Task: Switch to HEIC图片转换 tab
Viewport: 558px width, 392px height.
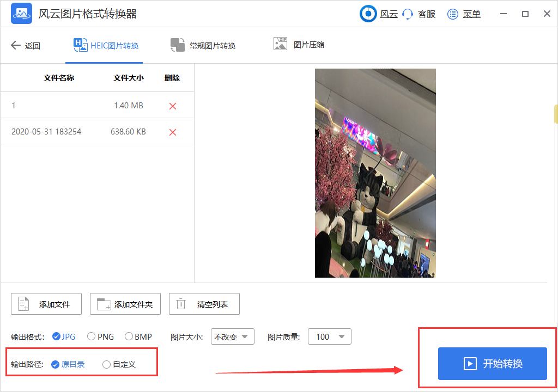Action: point(105,46)
